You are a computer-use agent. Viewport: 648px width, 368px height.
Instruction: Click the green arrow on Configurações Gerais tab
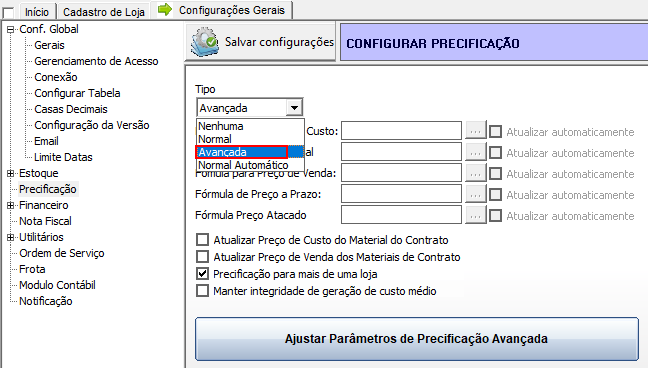165,9
